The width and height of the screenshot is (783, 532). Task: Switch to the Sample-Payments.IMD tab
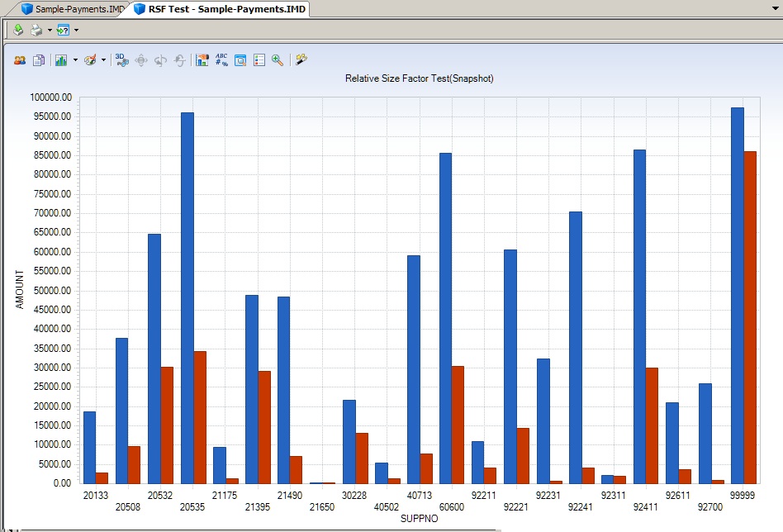click(69, 9)
